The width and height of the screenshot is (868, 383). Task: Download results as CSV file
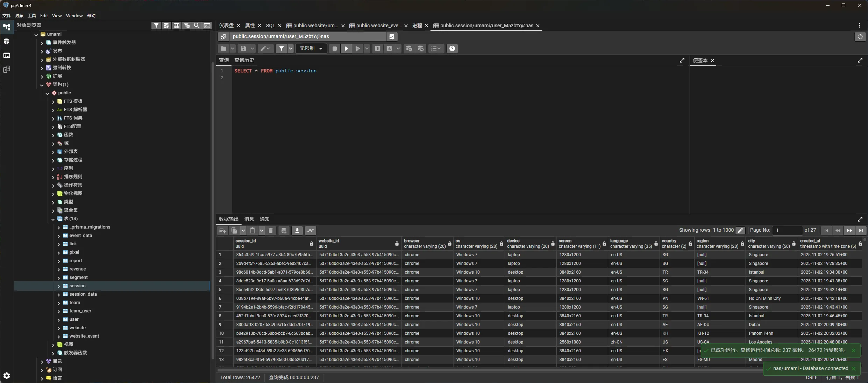click(x=297, y=230)
